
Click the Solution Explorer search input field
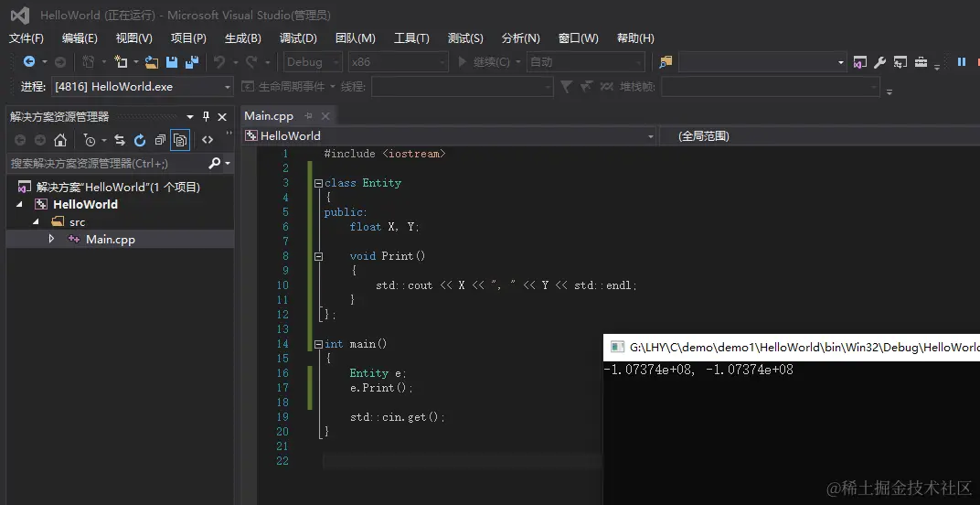click(108, 164)
